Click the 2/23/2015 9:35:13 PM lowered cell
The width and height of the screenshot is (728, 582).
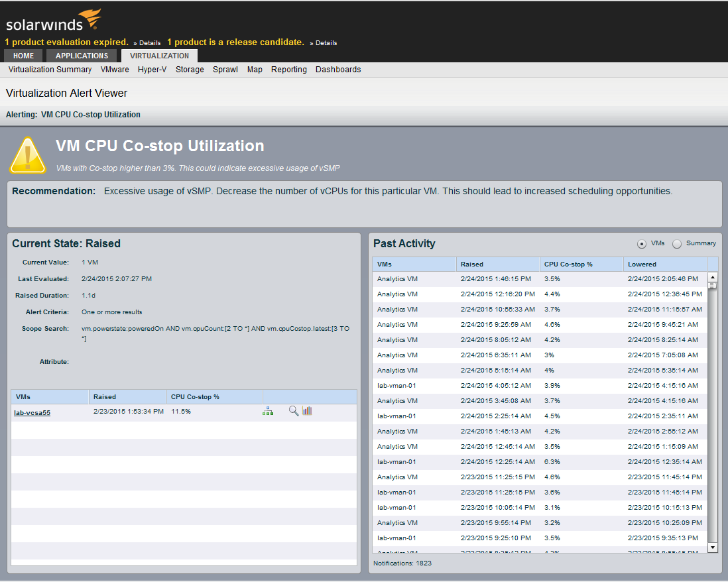click(663, 538)
